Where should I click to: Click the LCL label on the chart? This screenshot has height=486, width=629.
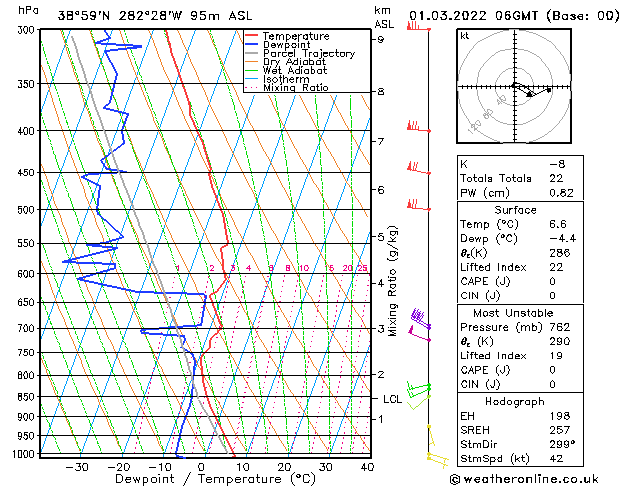pyautogui.click(x=392, y=399)
